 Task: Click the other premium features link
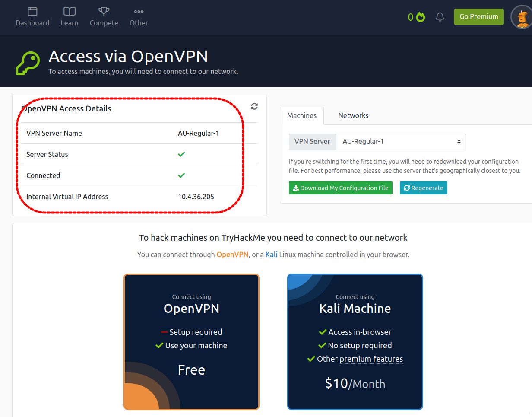point(371,359)
